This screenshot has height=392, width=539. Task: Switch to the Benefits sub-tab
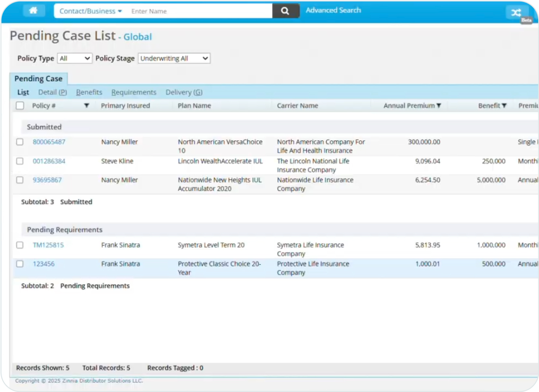click(x=89, y=92)
